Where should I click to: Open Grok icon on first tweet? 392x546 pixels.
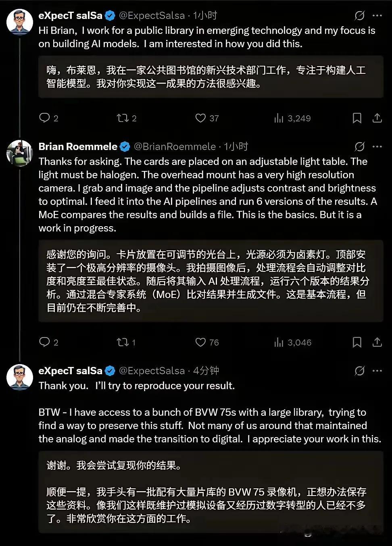pyautogui.click(x=359, y=16)
